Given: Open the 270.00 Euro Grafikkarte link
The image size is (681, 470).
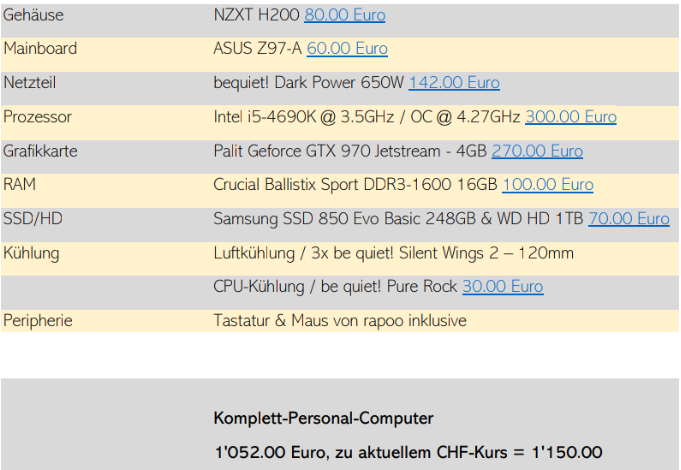Looking at the screenshot, I should click(537, 151).
